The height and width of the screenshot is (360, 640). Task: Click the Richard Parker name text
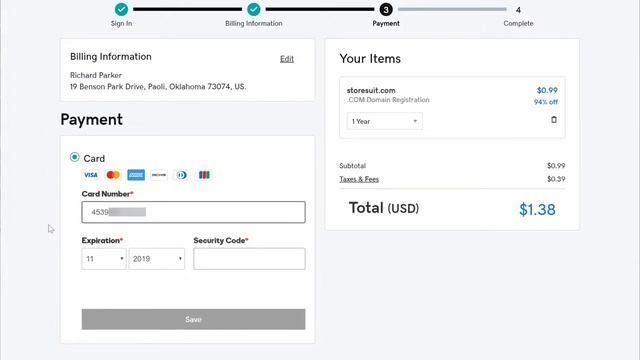click(96, 75)
